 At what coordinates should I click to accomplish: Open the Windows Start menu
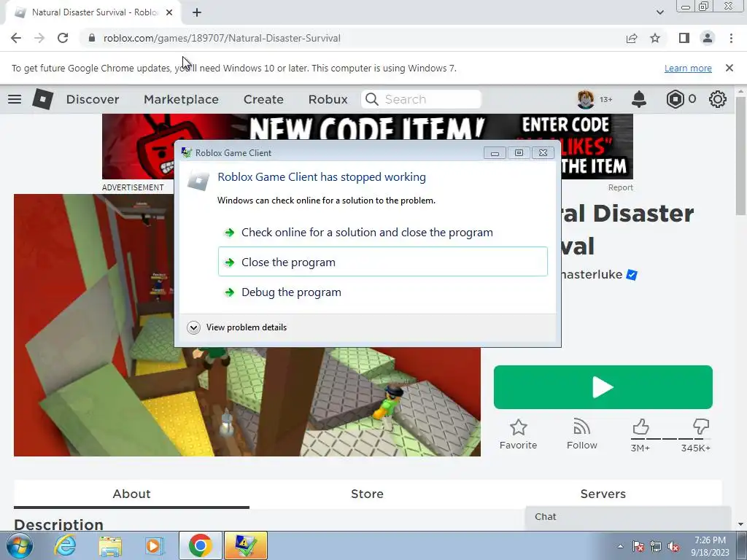19,545
